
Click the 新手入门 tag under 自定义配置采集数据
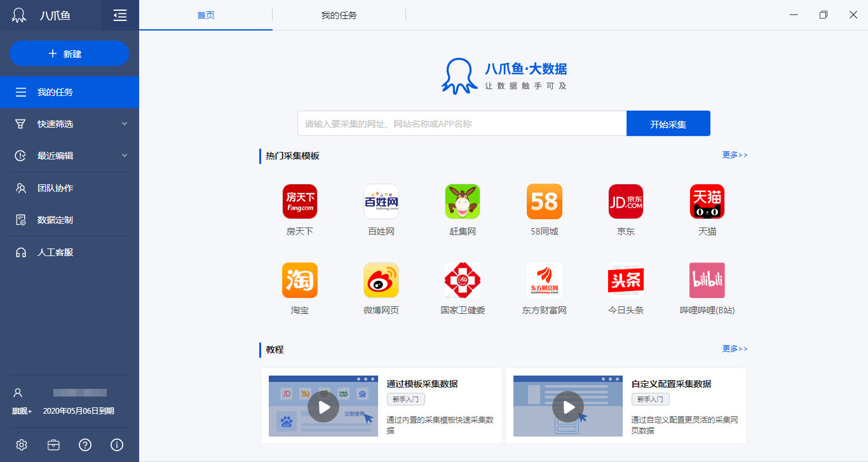coord(651,399)
